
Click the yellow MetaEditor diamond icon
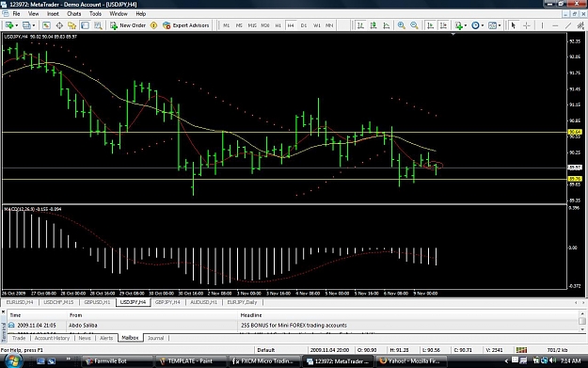(153, 25)
